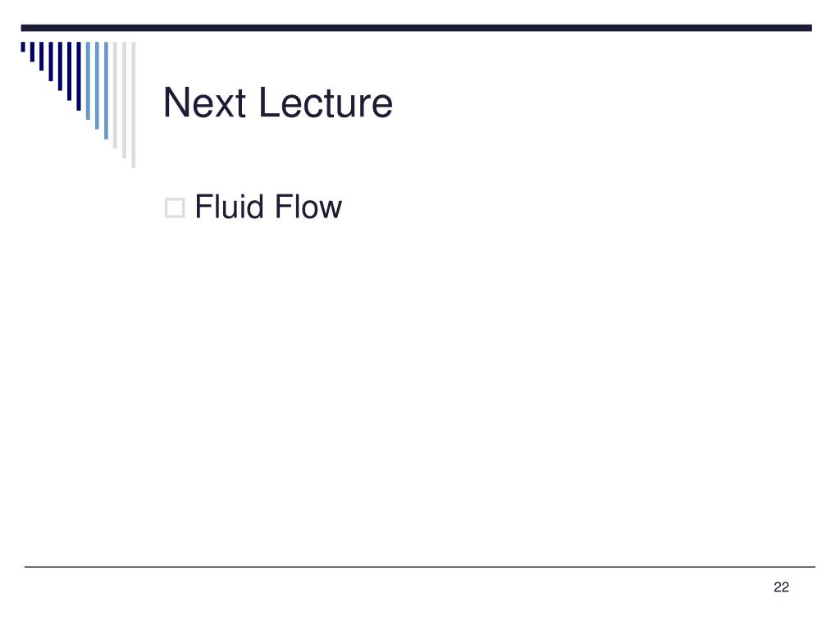Select the thick dark top border bar
Screen dimensions: 840x630
(x=416, y=28)
